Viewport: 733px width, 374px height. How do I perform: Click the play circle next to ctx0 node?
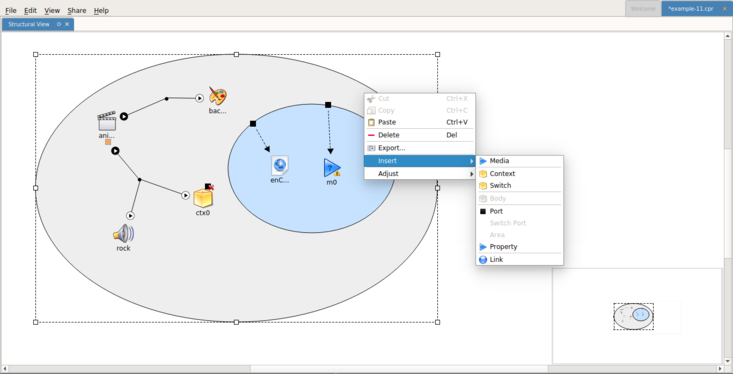[x=186, y=195]
